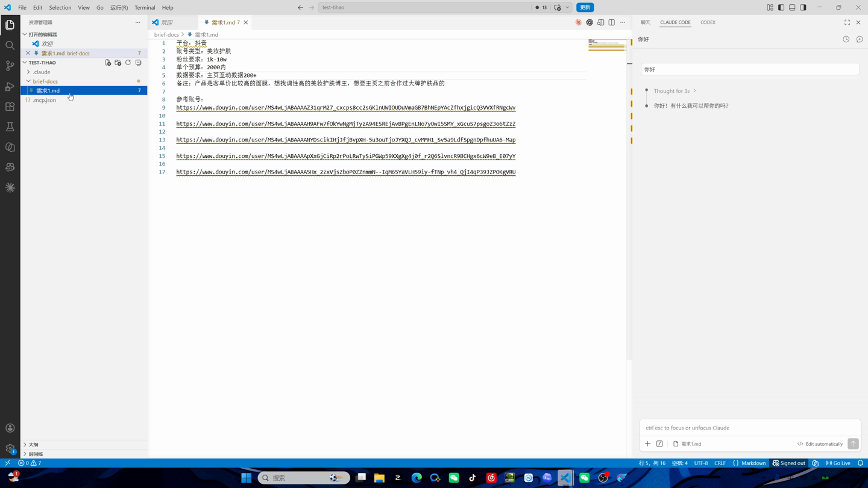Toggle the bottom panel visibility

tap(792, 7)
